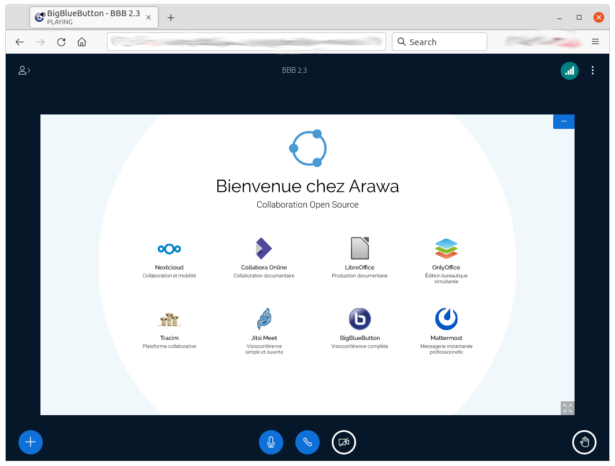Click the 'Production documentaire' caption
The image size is (615, 466).
point(360,276)
